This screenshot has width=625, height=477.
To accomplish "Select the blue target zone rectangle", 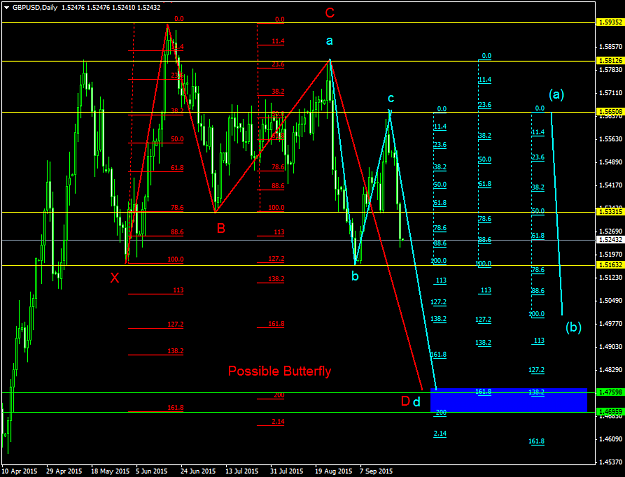I will (509, 400).
